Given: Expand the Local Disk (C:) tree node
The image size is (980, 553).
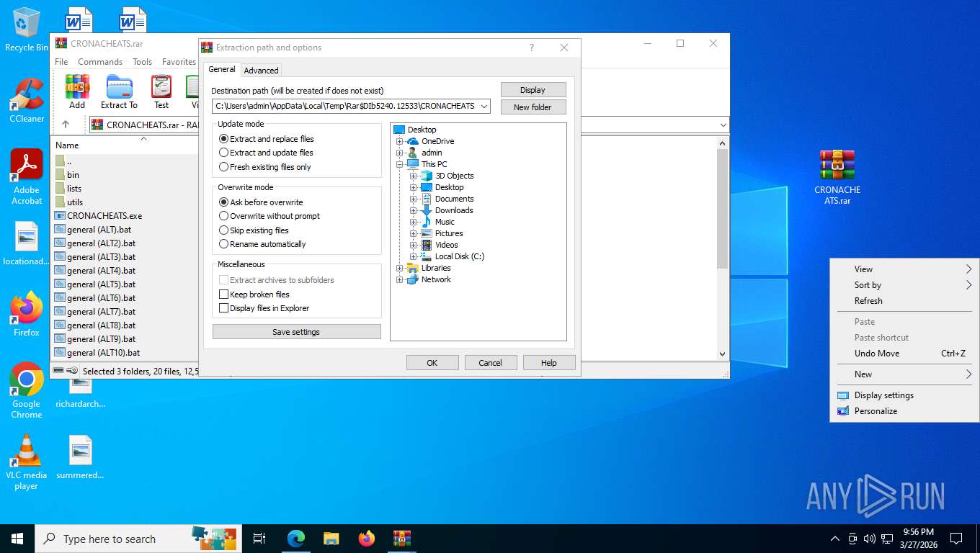Looking at the screenshot, I should [414, 256].
